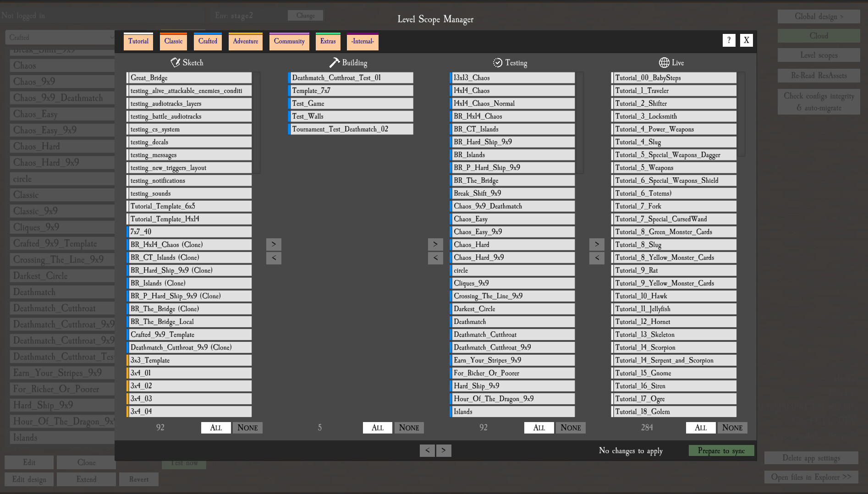Click the Building hammer icon
This screenshot has height=494, width=868.
[334, 62]
